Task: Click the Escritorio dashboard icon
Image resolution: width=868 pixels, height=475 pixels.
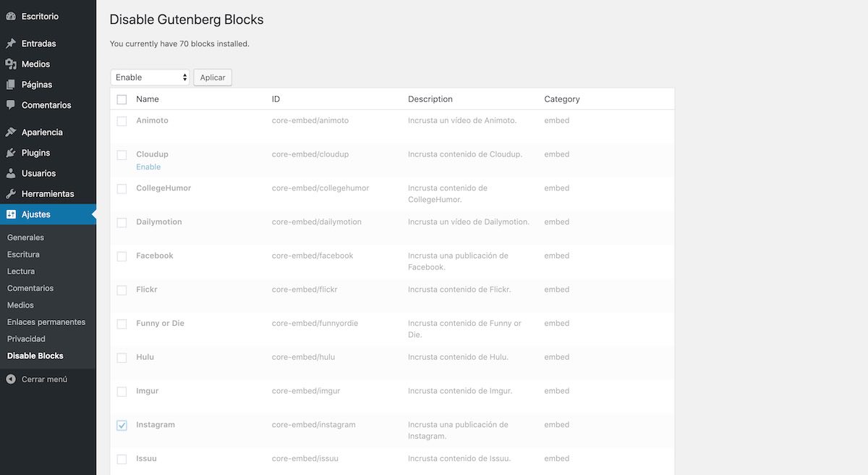Action: click(11, 16)
